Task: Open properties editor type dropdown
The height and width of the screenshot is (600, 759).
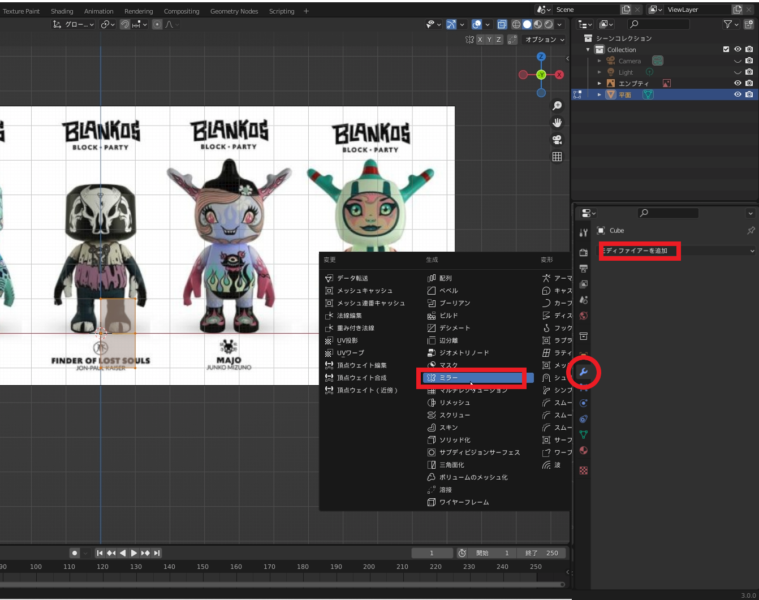Action: click(588, 213)
